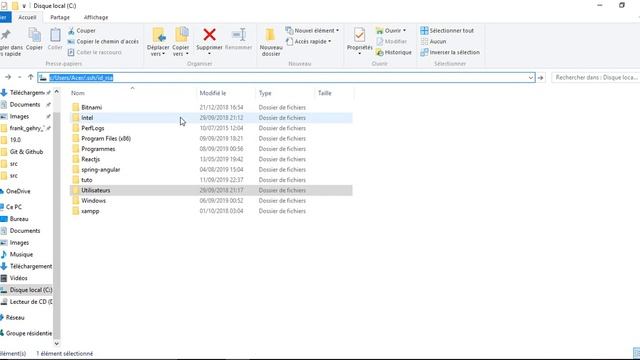Open the quick access toolbar dropdown arrow

tap(24, 6)
